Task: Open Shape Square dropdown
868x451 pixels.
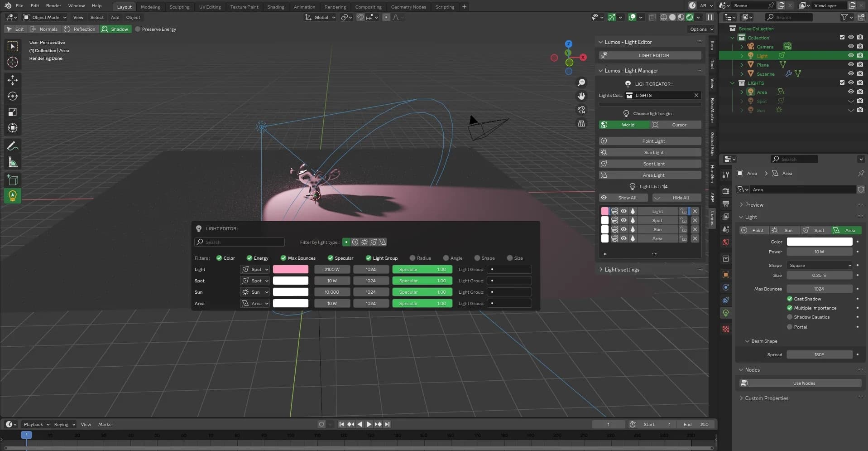Action: 820,265
